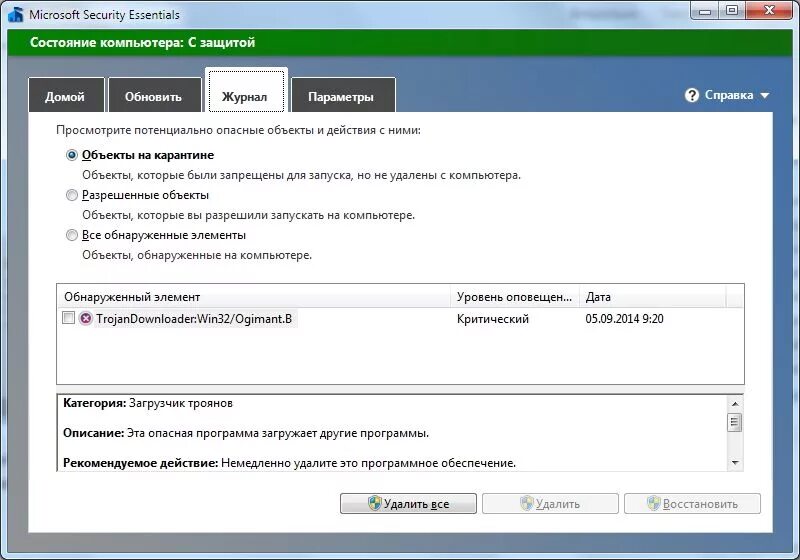Click the Критический alert level cell
Image resolution: width=800 pixels, height=560 pixels.
click(x=493, y=319)
